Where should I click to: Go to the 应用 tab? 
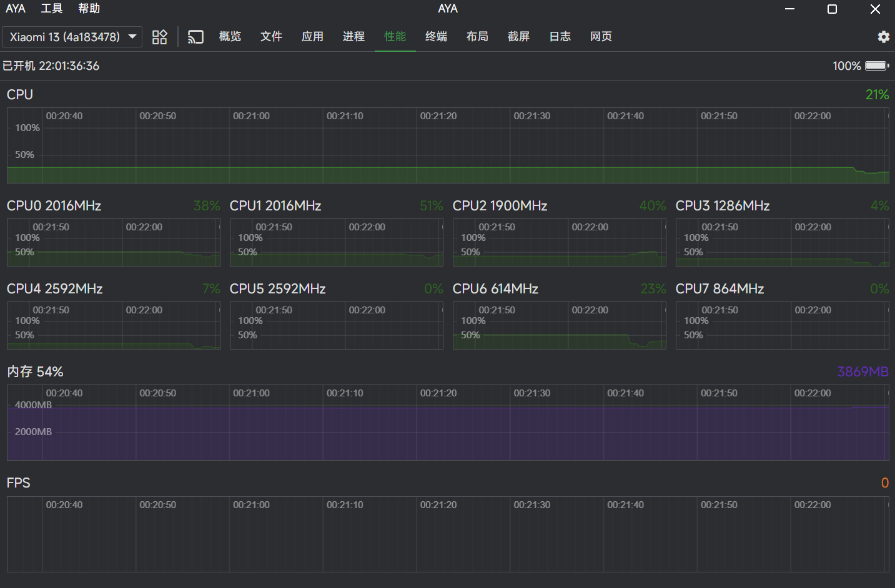click(x=312, y=37)
